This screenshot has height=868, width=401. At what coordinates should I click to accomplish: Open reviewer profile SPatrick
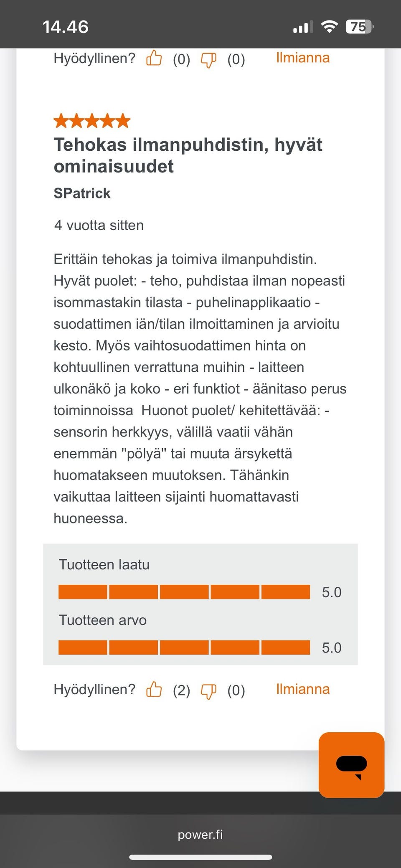click(x=82, y=193)
